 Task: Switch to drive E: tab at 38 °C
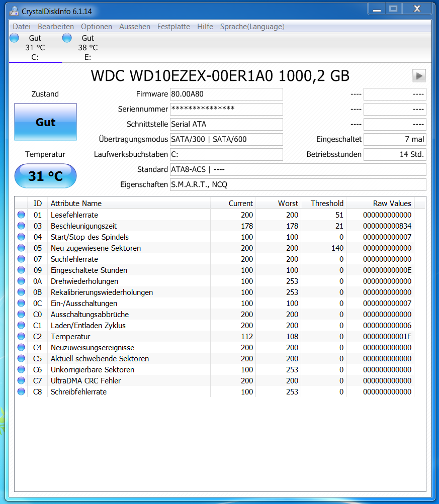coord(88,48)
